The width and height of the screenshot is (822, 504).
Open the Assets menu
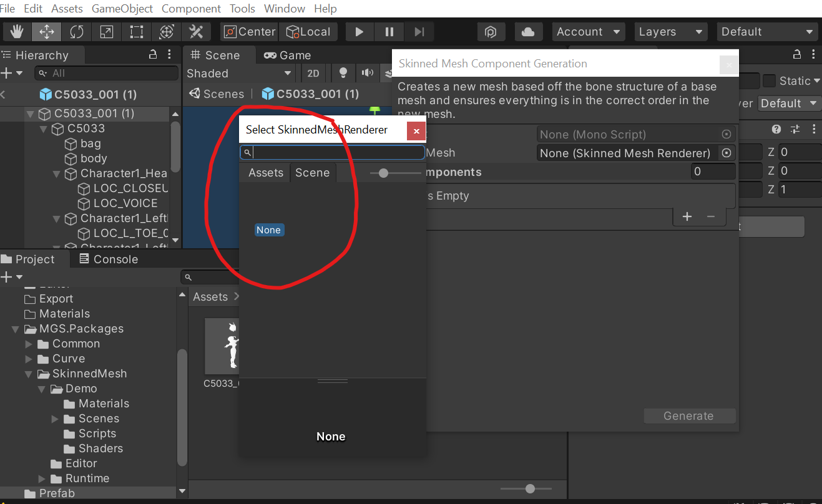67,9
